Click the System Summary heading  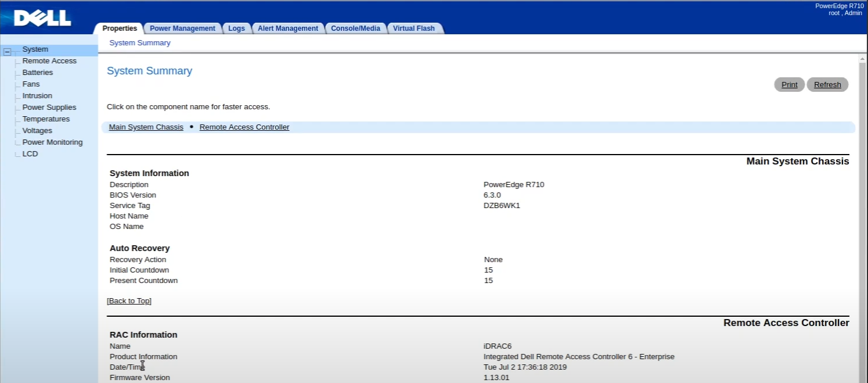(149, 71)
